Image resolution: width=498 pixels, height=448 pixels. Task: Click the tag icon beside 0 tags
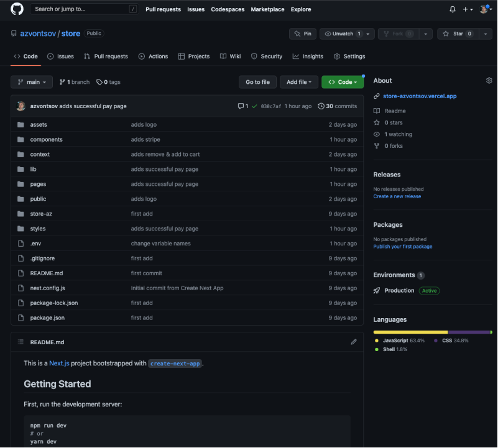(x=99, y=82)
